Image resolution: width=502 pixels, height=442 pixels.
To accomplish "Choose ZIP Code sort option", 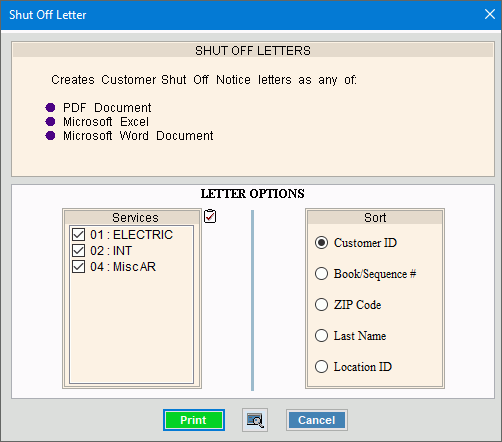I will (321, 305).
